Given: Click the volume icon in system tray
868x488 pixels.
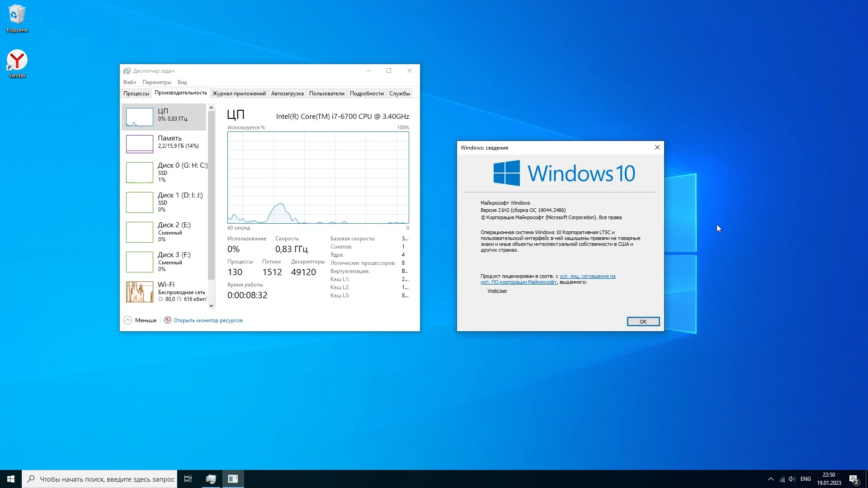Looking at the screenshot, I should (x=792, y=479).
